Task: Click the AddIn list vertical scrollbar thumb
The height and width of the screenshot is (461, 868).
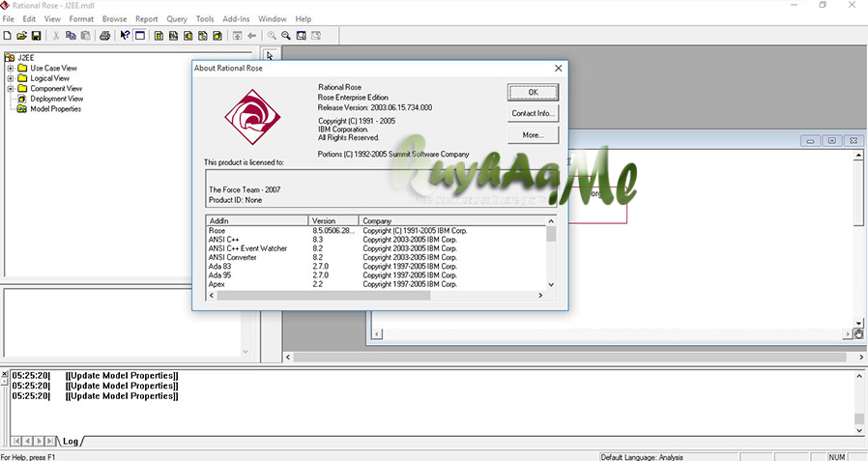Action: [x=551, y=234]
